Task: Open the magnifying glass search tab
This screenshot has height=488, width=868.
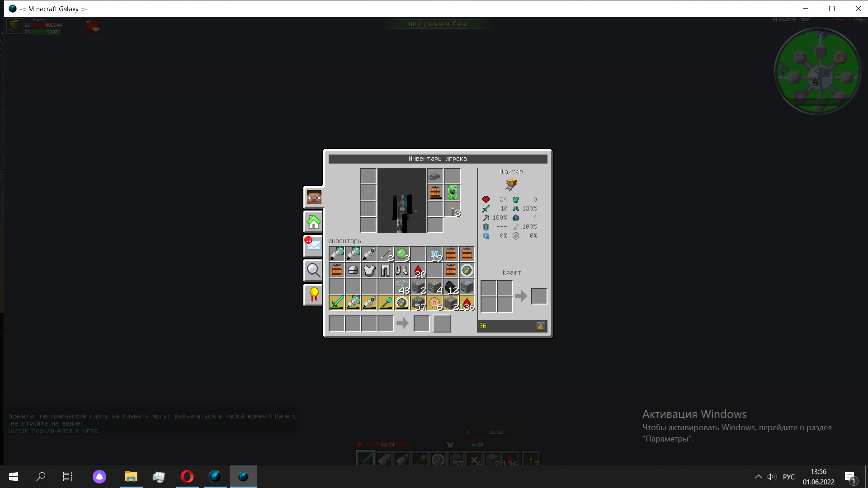Action: [314, 271]
